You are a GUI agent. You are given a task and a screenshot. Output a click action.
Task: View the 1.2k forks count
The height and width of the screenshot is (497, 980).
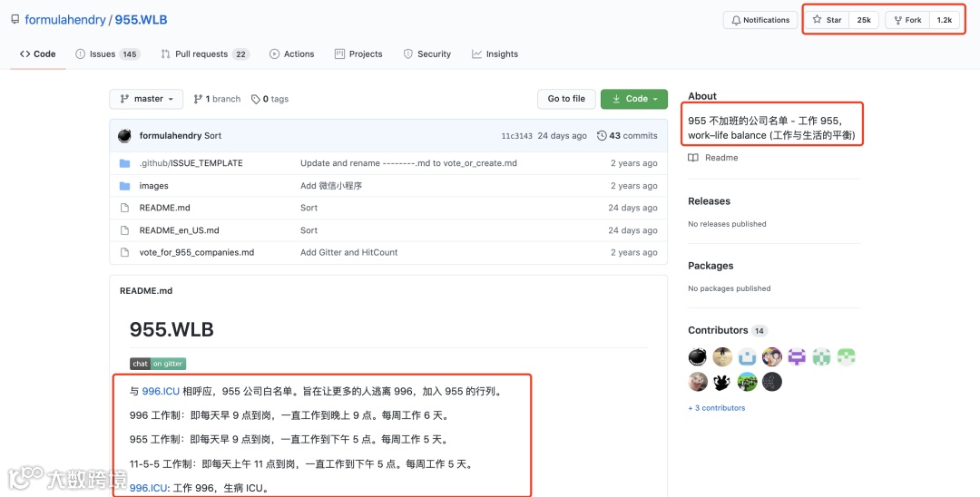tap(945, 20)
